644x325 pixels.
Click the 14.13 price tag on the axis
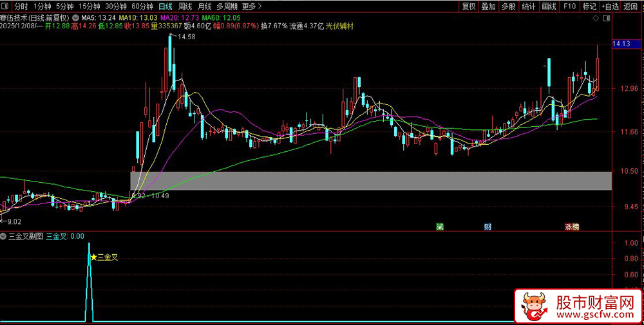coord(627,43)
